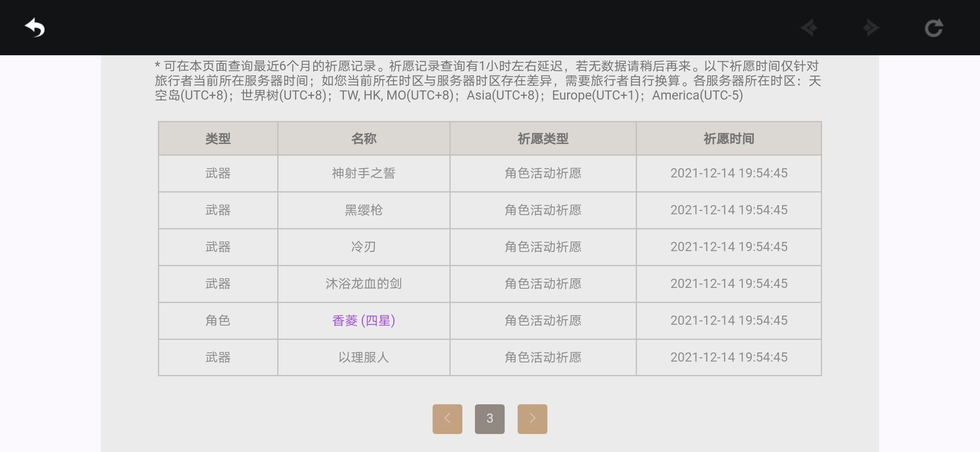
Task: Select the 沐浴龙血的剑 weapon name
Action: [x=364, y=284]
